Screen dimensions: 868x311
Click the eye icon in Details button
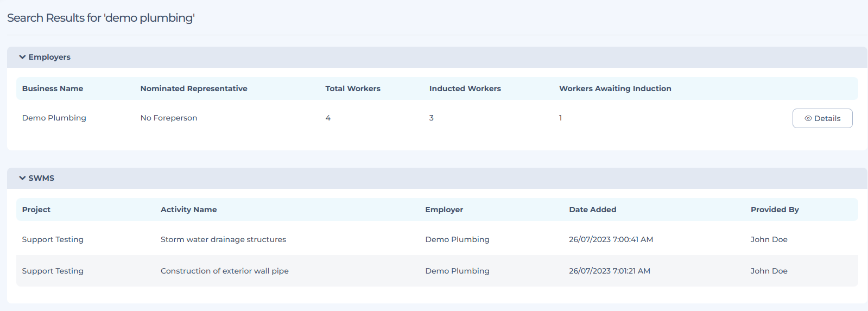(x=808, y=118)
